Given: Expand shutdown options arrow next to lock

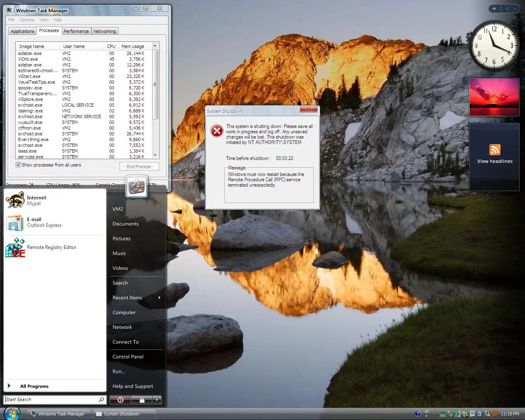Looking at the screenshot, I should coord(157,400).
